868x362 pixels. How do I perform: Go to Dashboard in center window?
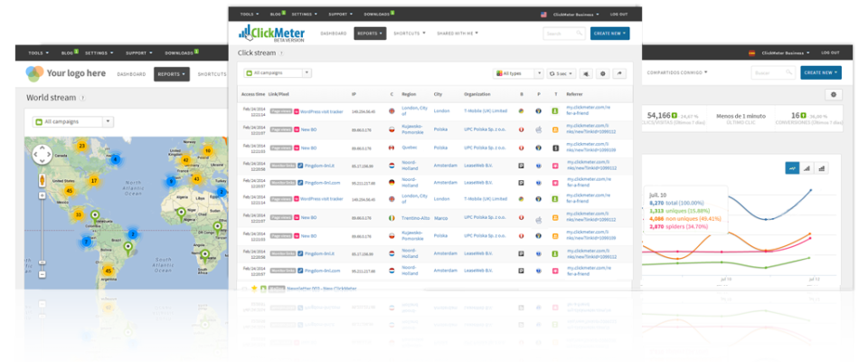[x=334, y=33]
